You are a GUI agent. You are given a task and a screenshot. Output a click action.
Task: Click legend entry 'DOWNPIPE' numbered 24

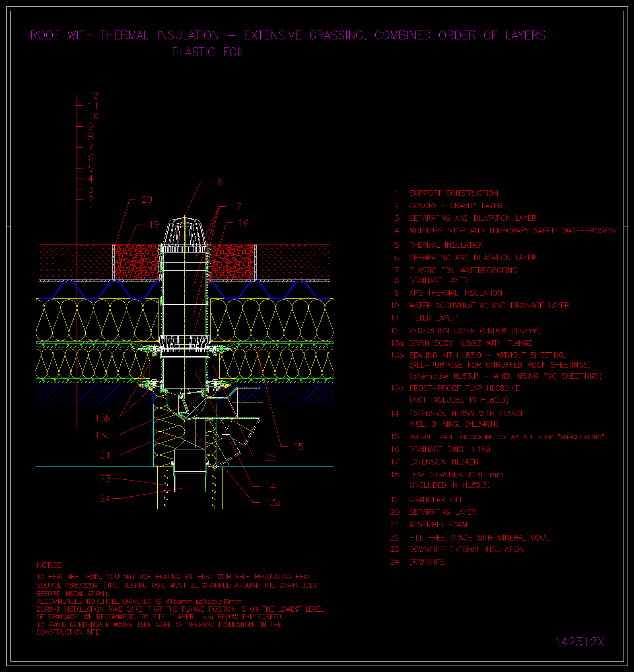coord(427,562)
